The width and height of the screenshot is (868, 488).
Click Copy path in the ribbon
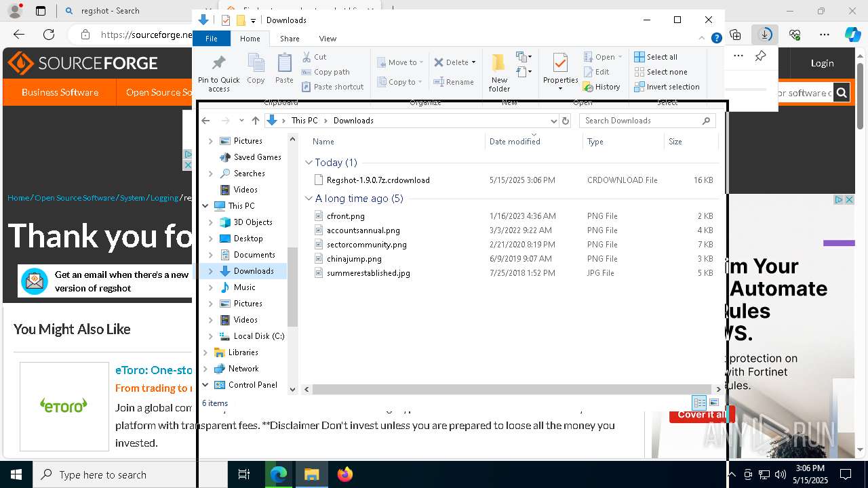[x=325, y=72]
